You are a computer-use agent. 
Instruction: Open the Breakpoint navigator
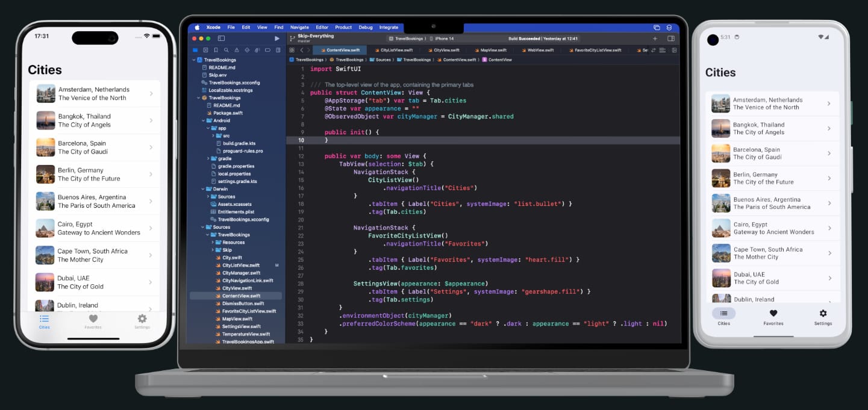[268, 50]
